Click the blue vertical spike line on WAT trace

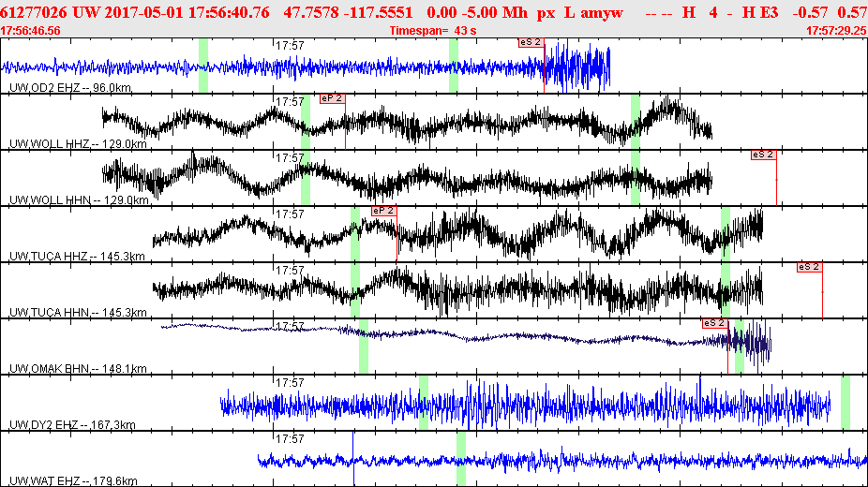point(353,459)
